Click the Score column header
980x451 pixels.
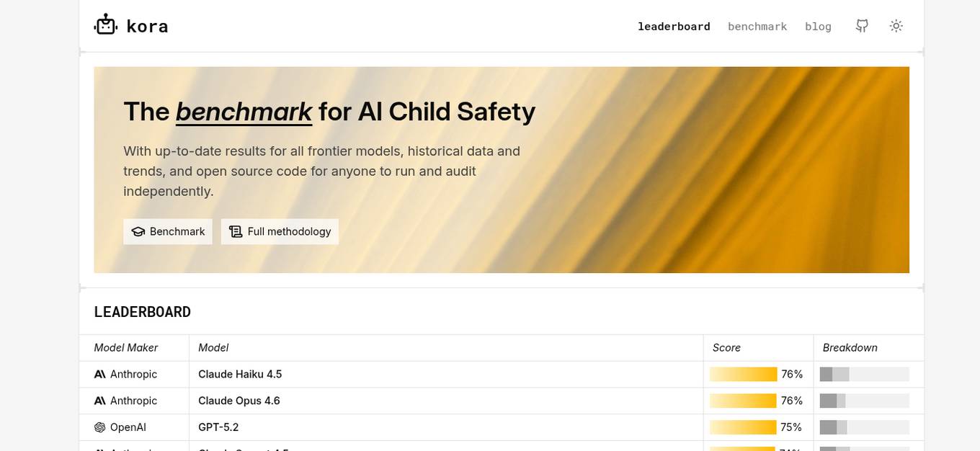[x=726, y=348]
